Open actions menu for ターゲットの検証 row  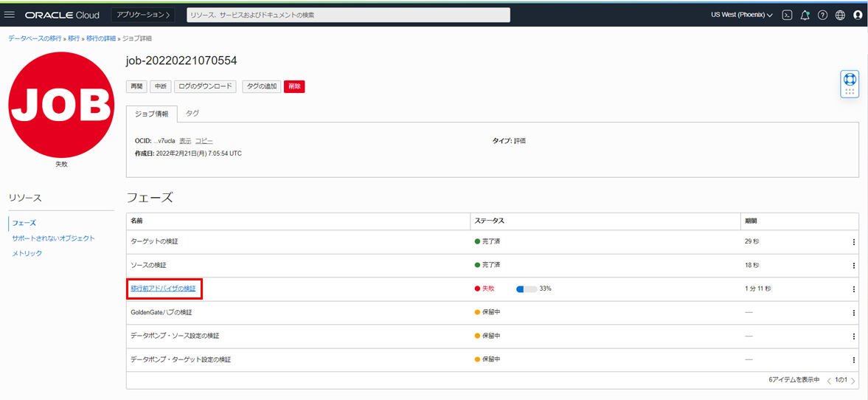coord(853,242)
